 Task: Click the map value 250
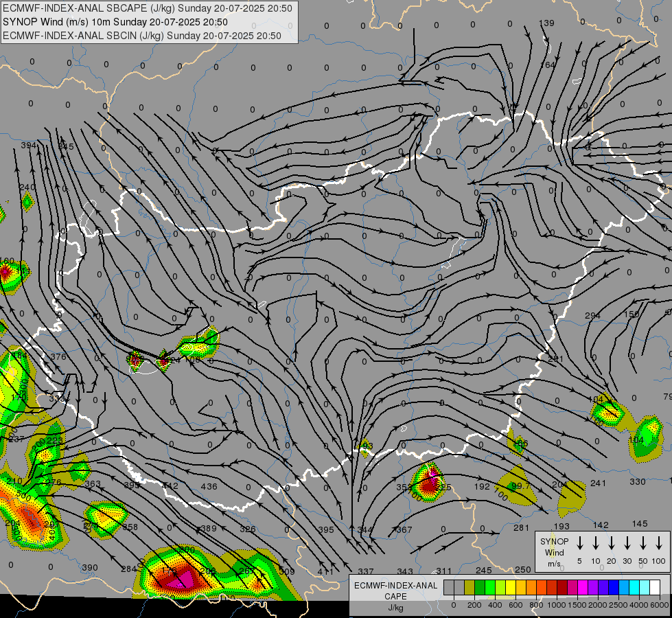click(523, 569)
